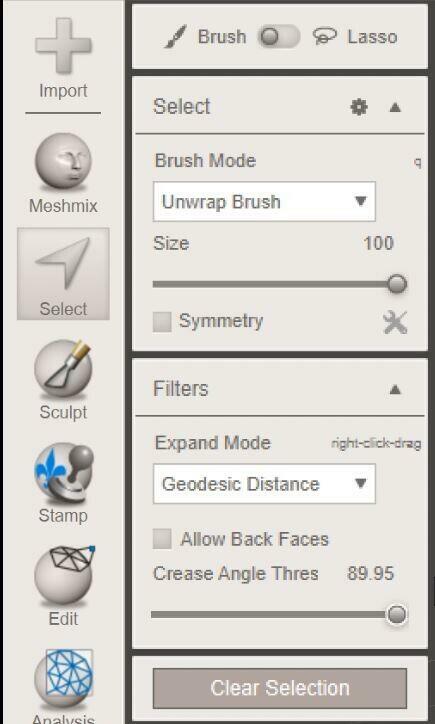The height and width of the screenshot is (724, 435).
Task: Open Select settings gear icon
Action: pyautogui.click(x=359, y=107)
